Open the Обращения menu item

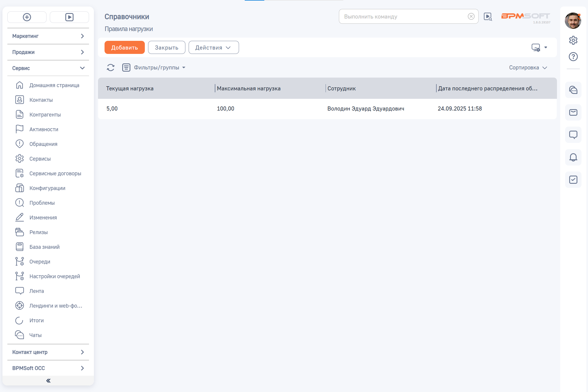coord(43,144)
